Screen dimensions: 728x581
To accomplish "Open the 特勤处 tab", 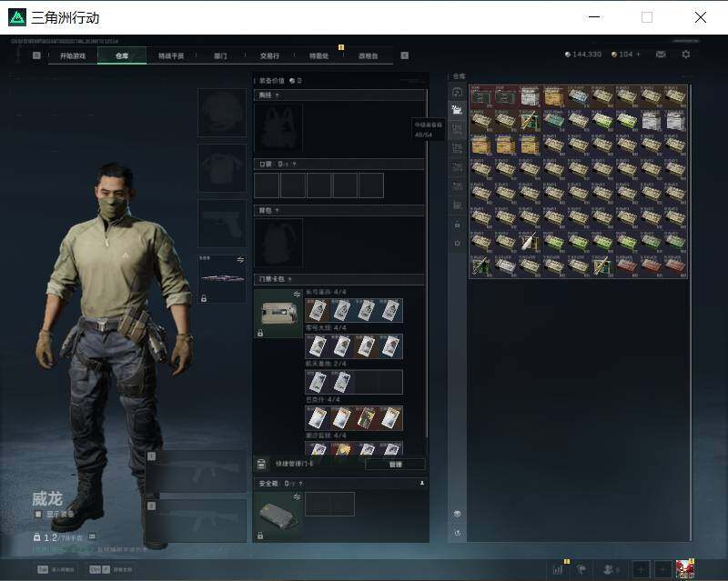I will pyautogui.click(x=319, y=55).
